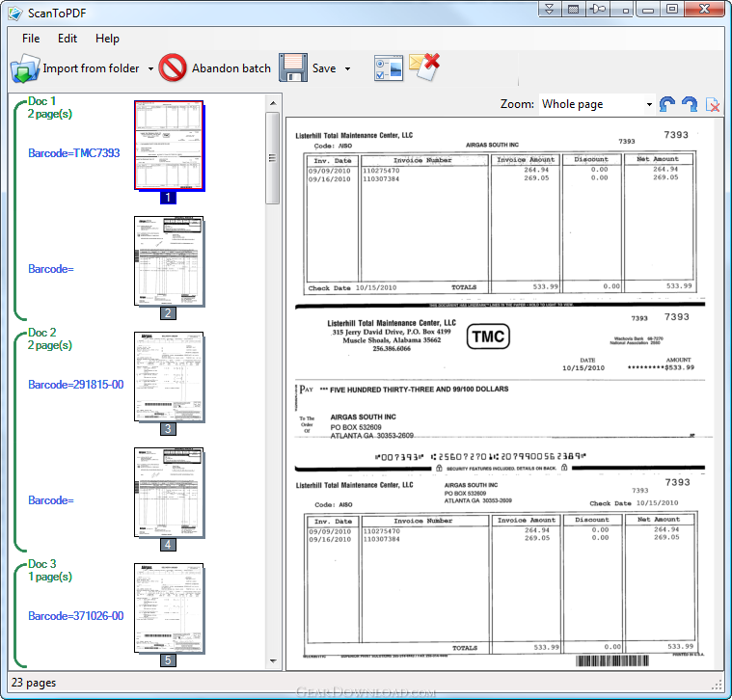
Task: Expand the Import from folder dropdown arrow
Action: (x=150, y=69)
